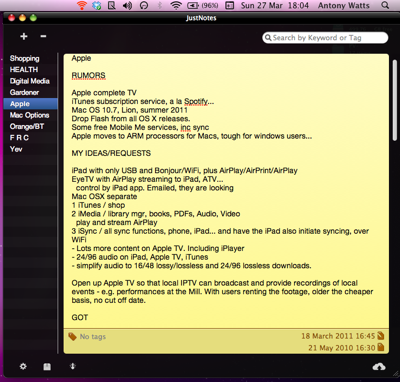Select the Apple note in the list
400x382 pixels.
click(31, 104)
